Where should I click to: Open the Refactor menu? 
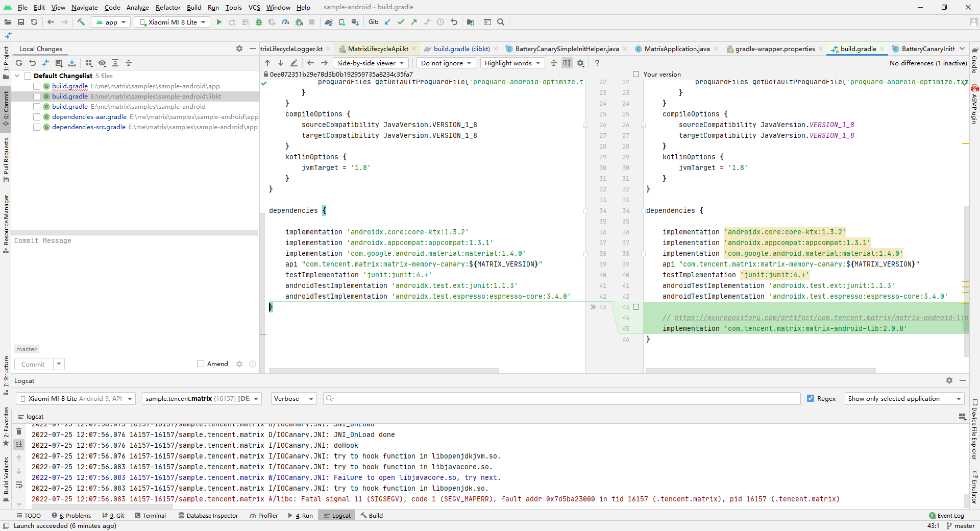168,7
